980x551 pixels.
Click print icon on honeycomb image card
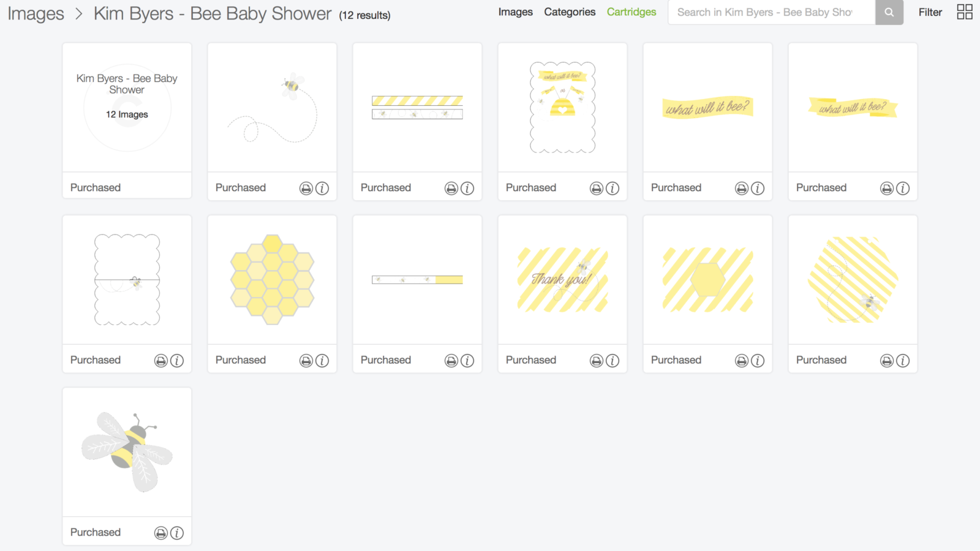306,361
